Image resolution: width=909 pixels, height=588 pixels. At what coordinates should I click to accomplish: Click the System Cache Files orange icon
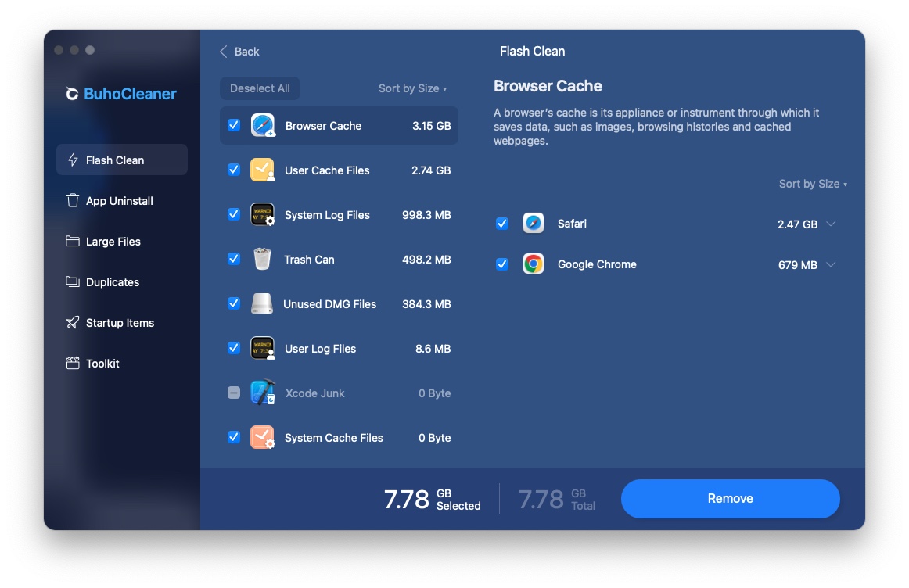(x=263, y=437)
